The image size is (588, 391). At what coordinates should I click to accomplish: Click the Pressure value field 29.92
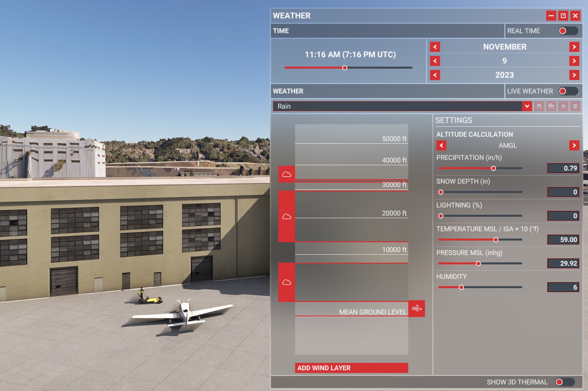[x=563, y=263]
